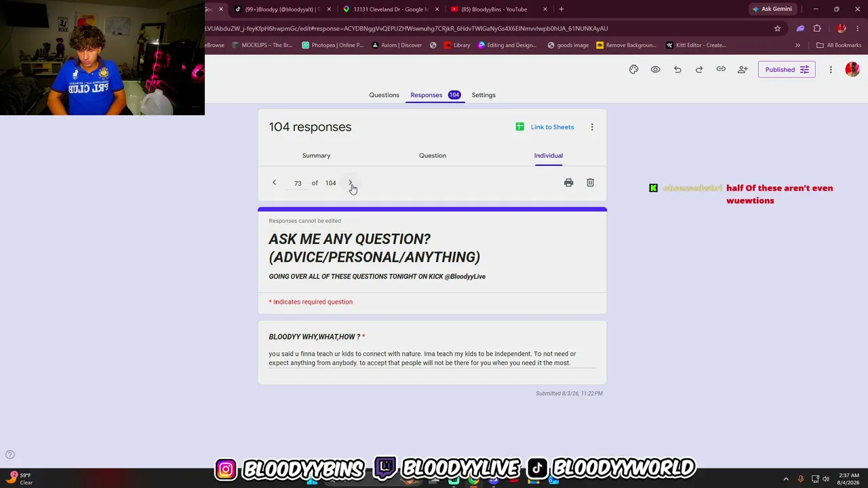Switch to BloodyyBins YouTube browser tab
Viewport: 868px width, 488px height.
(494, 9)
